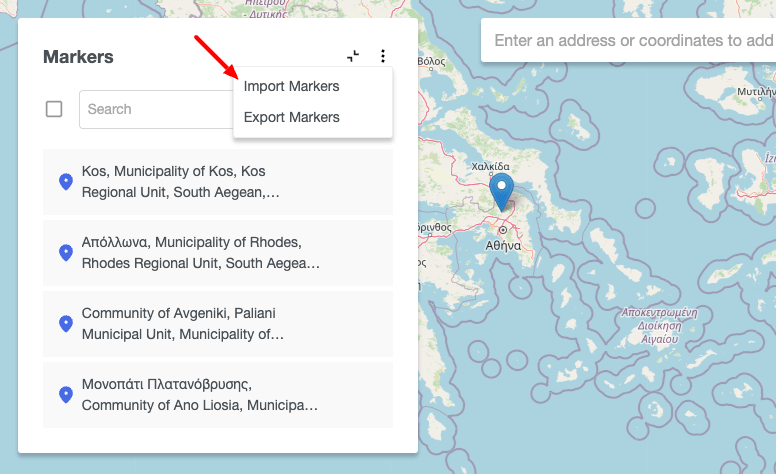Screen dimensions: 776x474
Task: Click the Χαλκίδα label on the map
Action: [x=490, y=166]
